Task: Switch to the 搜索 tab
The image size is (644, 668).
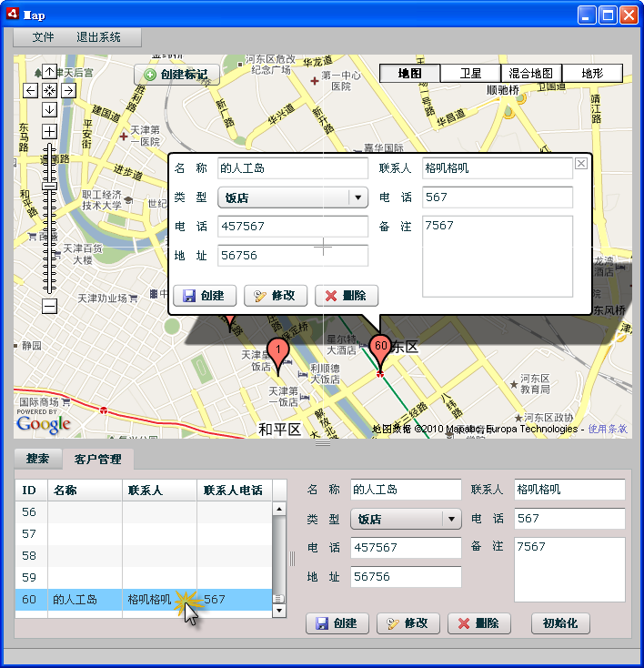Action: pos(37,459)
